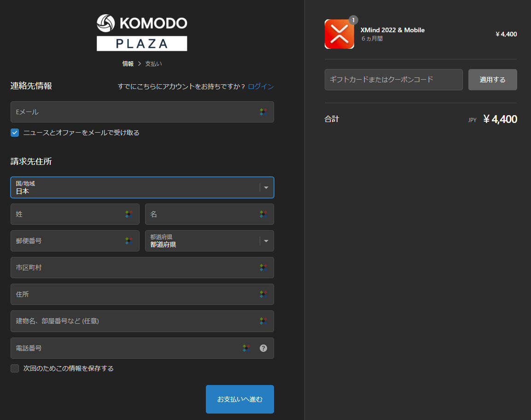Focus the 郵便番号 postal code field

pyautogui.click(x=75, y=241)
